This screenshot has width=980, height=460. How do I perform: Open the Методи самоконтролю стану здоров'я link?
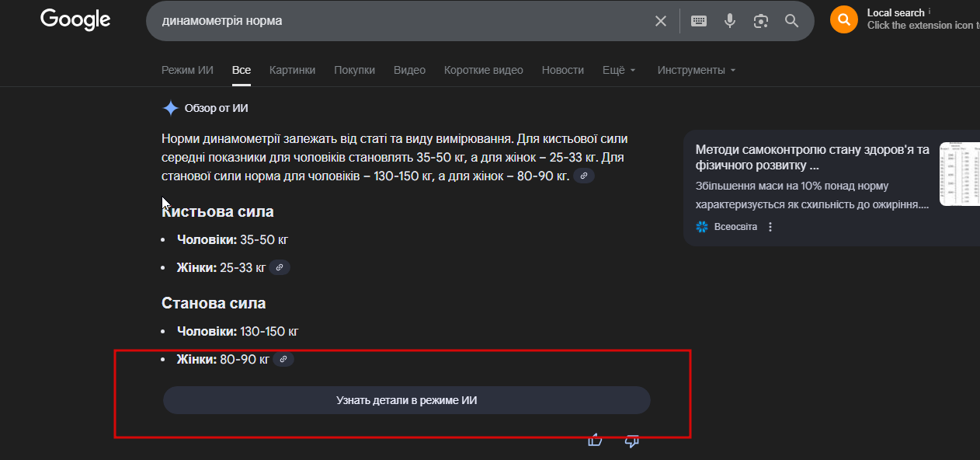click(811, 157)
